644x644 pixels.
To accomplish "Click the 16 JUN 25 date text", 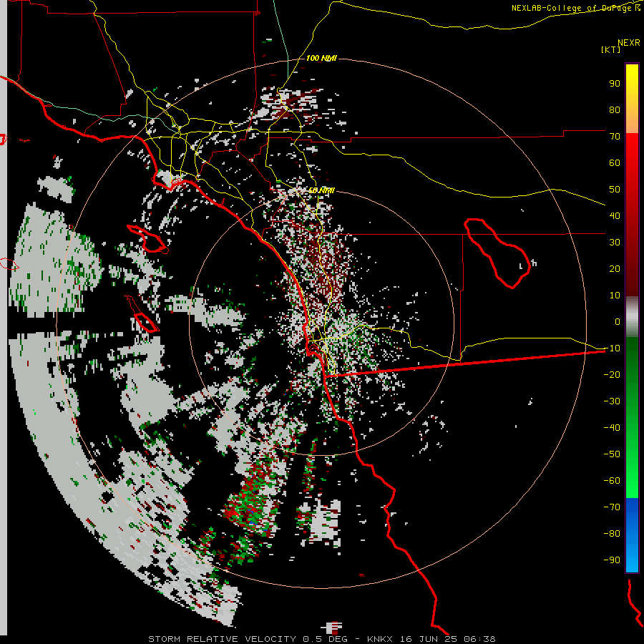I will 429,639.
